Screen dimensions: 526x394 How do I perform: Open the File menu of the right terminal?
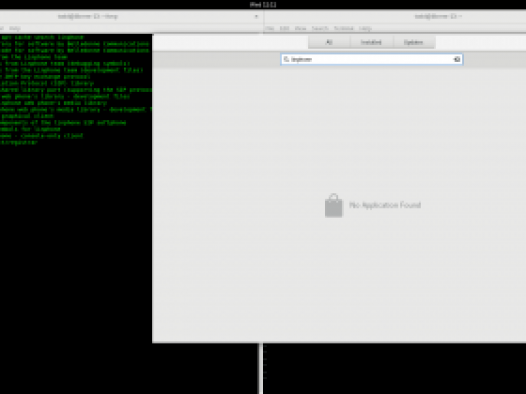(x=270, y=29)
